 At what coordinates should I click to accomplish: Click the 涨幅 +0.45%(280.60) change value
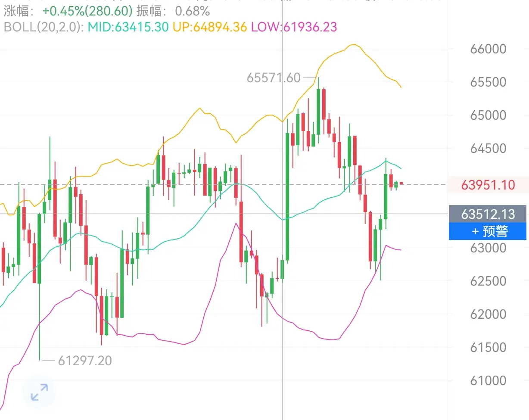[87, 11]
